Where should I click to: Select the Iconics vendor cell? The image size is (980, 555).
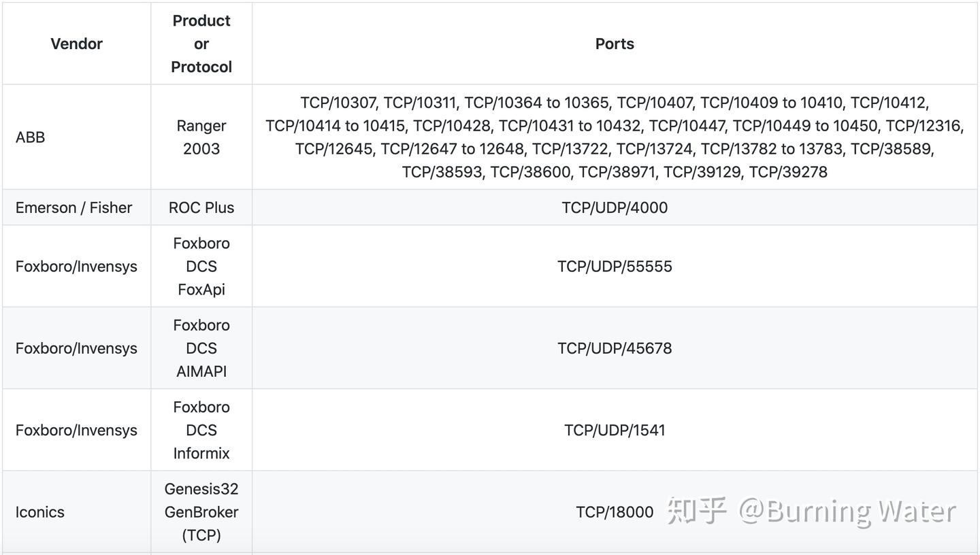pos(76,511)
